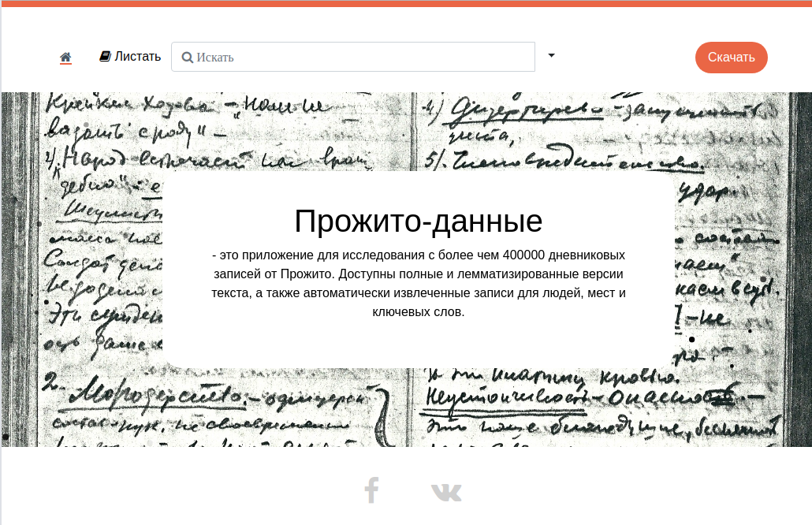The width and height of the screenshot is (812, 525).
Task: Click the book icon beside Листать
Action: [x=105, y=56]
